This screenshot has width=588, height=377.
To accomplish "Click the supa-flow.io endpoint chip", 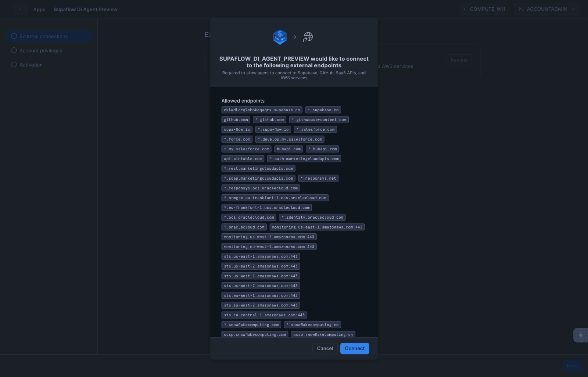I will click(237, 129).
